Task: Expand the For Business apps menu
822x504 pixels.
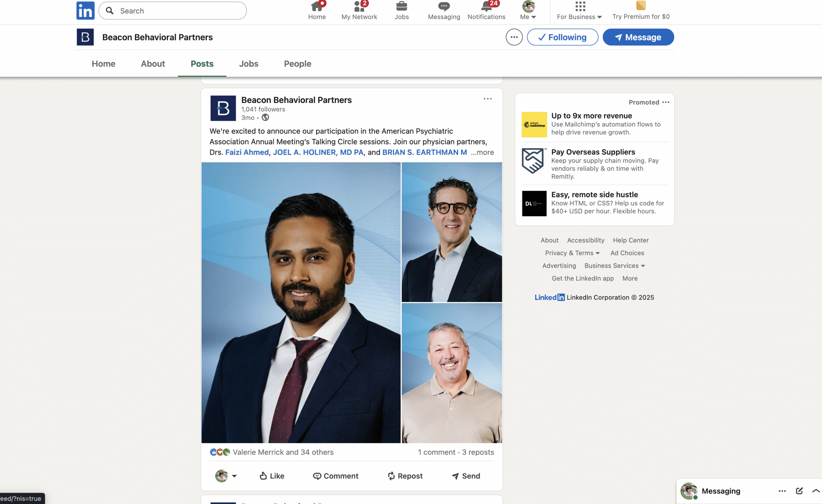Action: pos(580,10)
